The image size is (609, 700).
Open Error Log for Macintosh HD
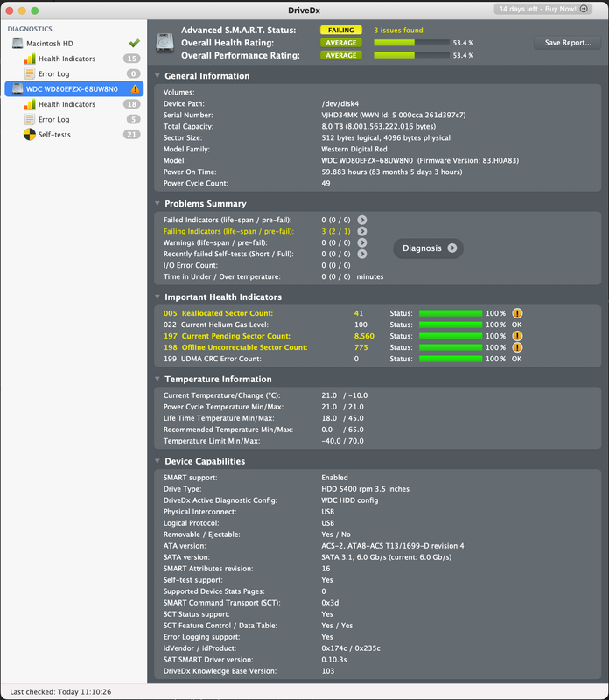click(x=74, y=73)
